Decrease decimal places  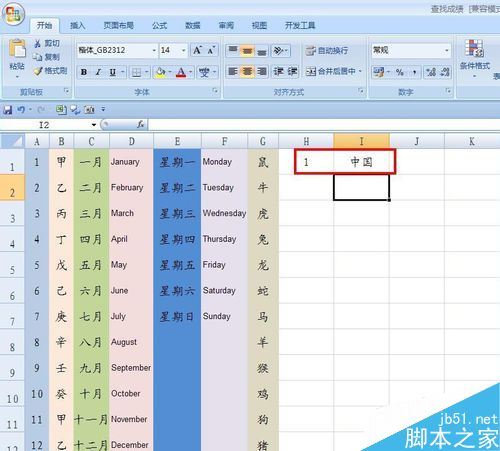click(x=445, y=72)
